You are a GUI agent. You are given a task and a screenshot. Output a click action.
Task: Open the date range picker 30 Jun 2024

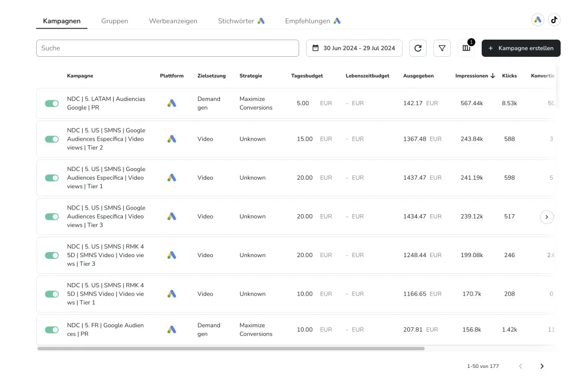coord(354,48)
